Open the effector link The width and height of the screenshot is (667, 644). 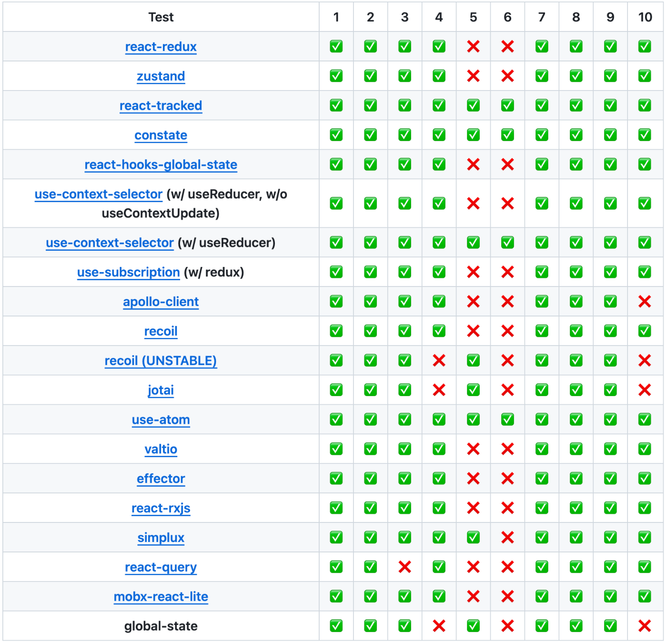tap(161, 479)
